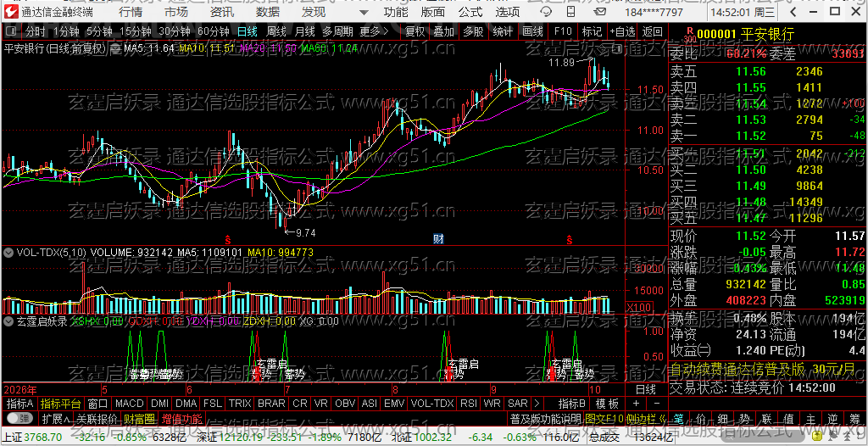The image size is (868, 446).
Task: Open the 资讯 menu
Action: 222,12
